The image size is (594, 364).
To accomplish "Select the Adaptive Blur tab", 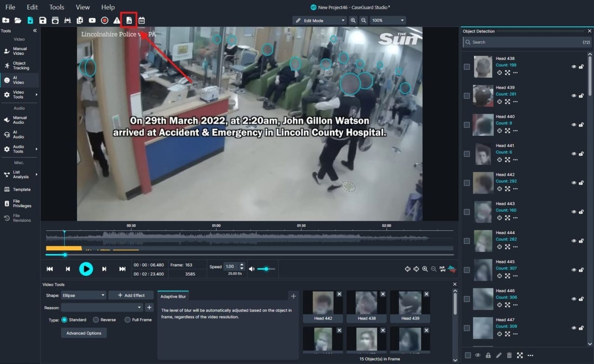I will pos(173,296).
